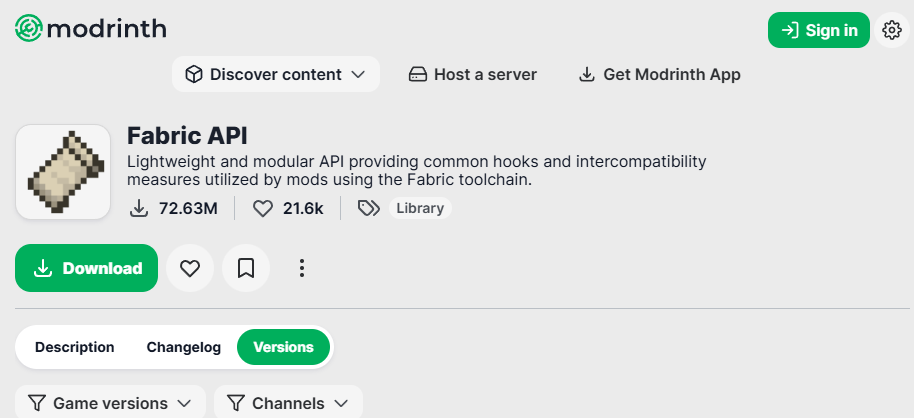The height and width of the screenshot is (418, 914).
Task: Expand the Discover content dropdown
Action: pyautogui.click(x=276, y=74)
